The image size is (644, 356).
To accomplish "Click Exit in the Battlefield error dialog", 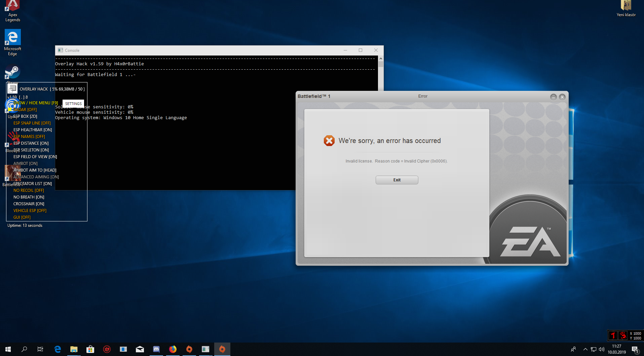I will 397,180.
